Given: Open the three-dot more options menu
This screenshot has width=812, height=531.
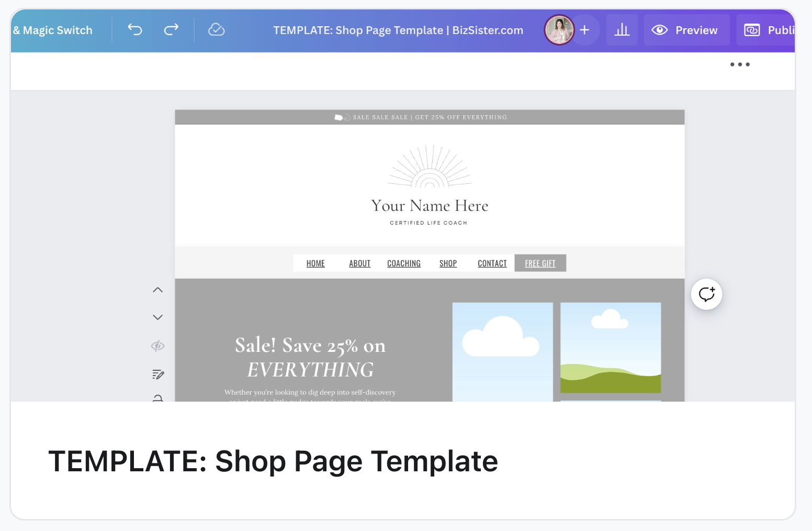Looking at the screenshot, I should point(740,64).
